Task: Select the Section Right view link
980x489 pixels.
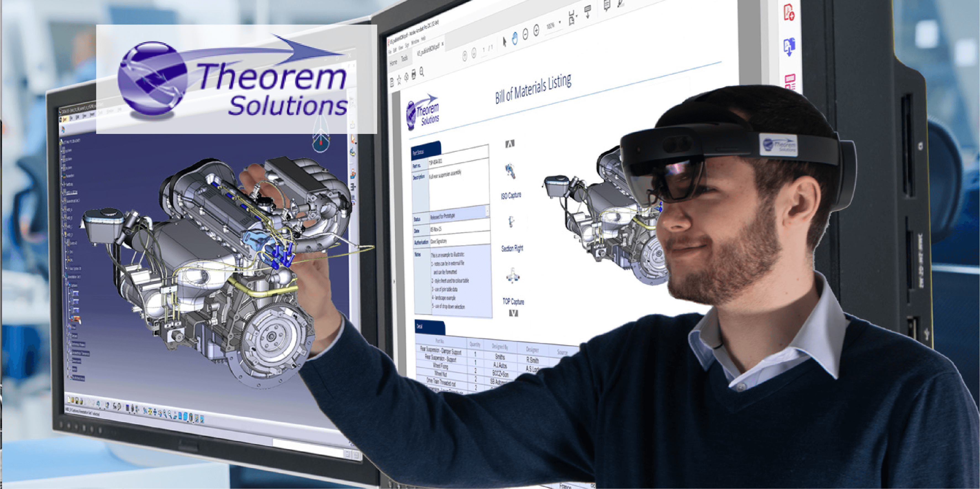Action: 512,249
